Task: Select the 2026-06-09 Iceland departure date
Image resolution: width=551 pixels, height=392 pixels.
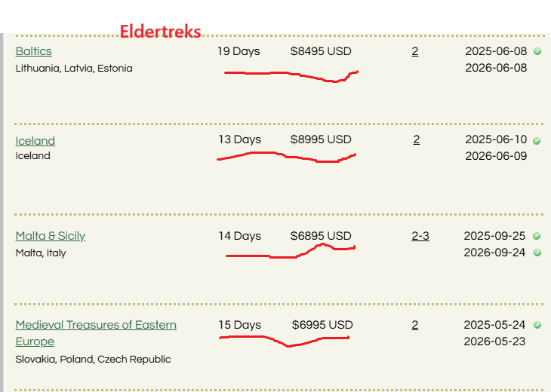Action: click(496, 156)
